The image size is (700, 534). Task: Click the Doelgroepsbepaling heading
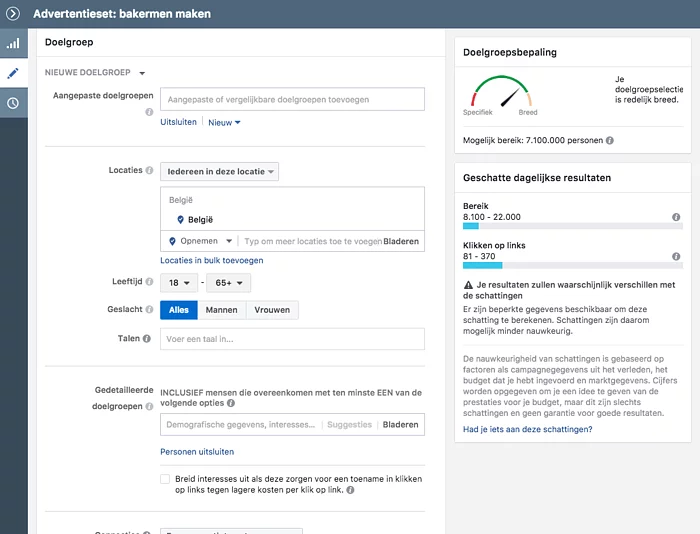(x=510, y=52)
